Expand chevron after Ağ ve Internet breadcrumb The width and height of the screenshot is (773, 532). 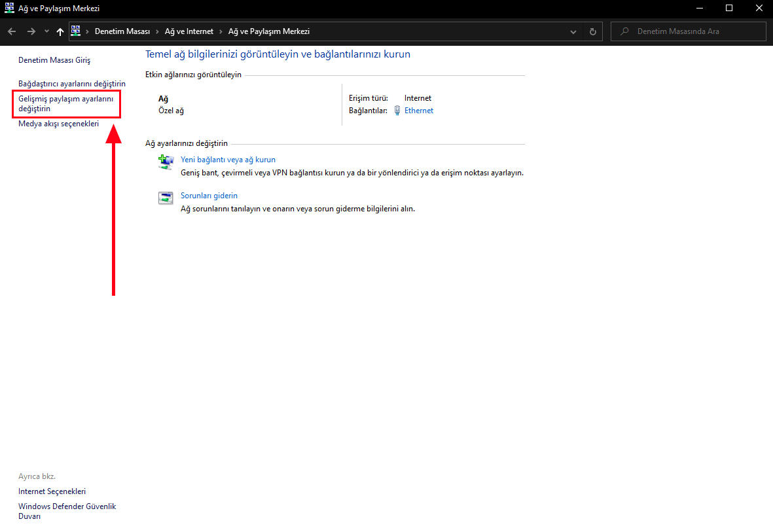(x=221, y=31)
